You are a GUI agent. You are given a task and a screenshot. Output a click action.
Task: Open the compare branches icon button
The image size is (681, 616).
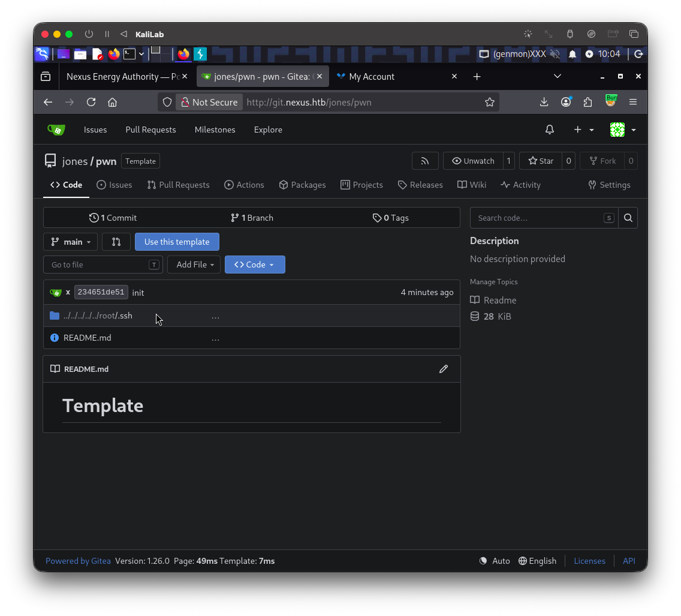pos(116,242)
